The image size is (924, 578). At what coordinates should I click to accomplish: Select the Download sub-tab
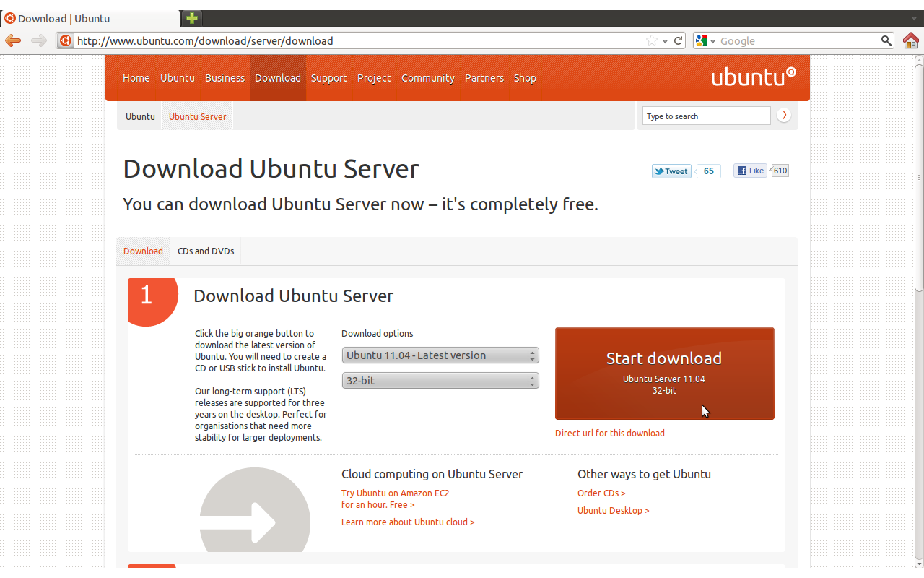tap(143, 251)
